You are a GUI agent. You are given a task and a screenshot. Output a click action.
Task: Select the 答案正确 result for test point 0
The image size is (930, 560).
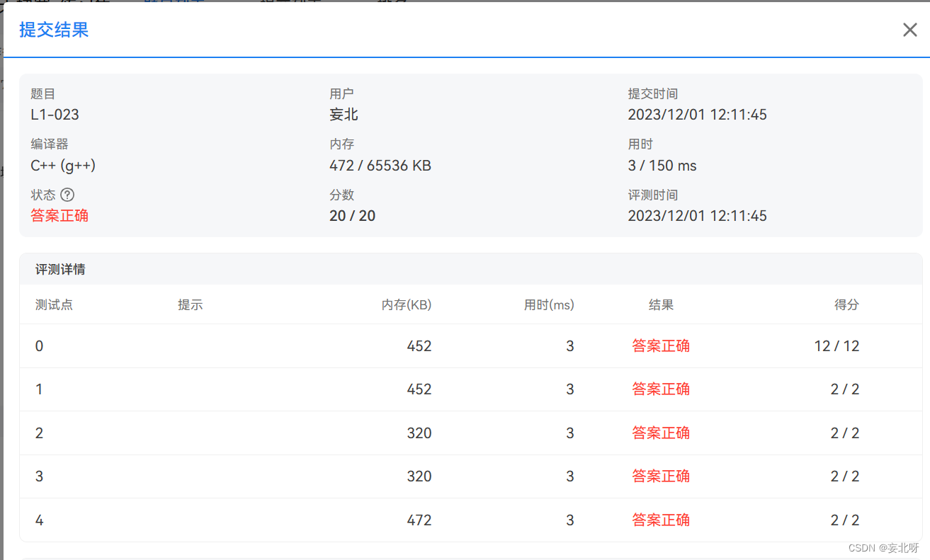(661, 346)
